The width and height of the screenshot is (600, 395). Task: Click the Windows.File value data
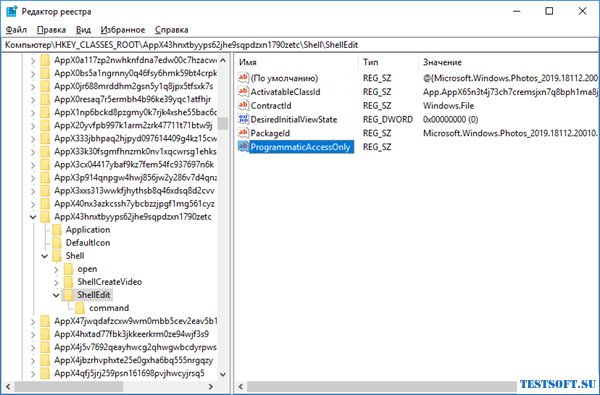coord(448,106)
